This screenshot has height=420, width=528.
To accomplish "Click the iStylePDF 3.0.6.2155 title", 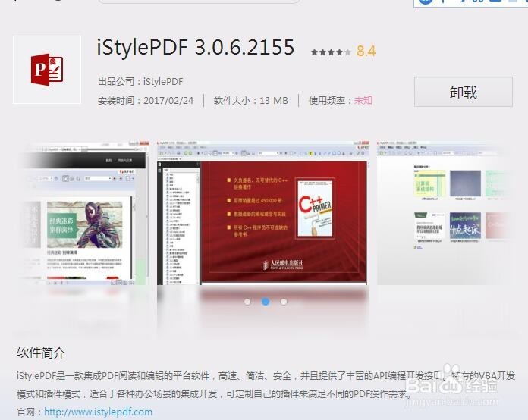I will point(196,47).
